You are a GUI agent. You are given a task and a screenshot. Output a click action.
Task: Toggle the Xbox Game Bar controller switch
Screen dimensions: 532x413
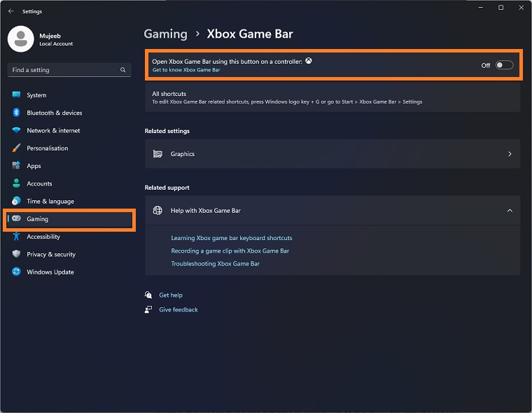click(x=504, y=65)
